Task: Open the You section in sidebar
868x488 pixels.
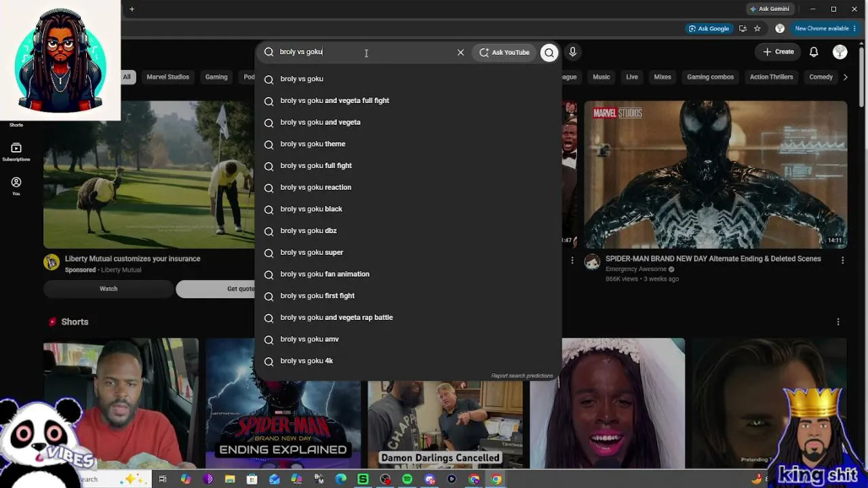Action: click(x=16, y=186)
